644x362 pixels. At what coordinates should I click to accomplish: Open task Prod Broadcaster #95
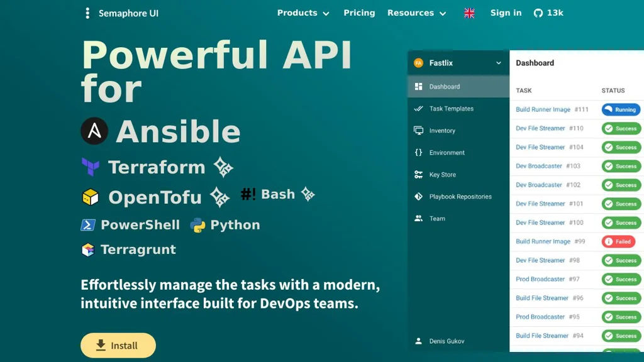pyautogui.click(x=548, y=317)
